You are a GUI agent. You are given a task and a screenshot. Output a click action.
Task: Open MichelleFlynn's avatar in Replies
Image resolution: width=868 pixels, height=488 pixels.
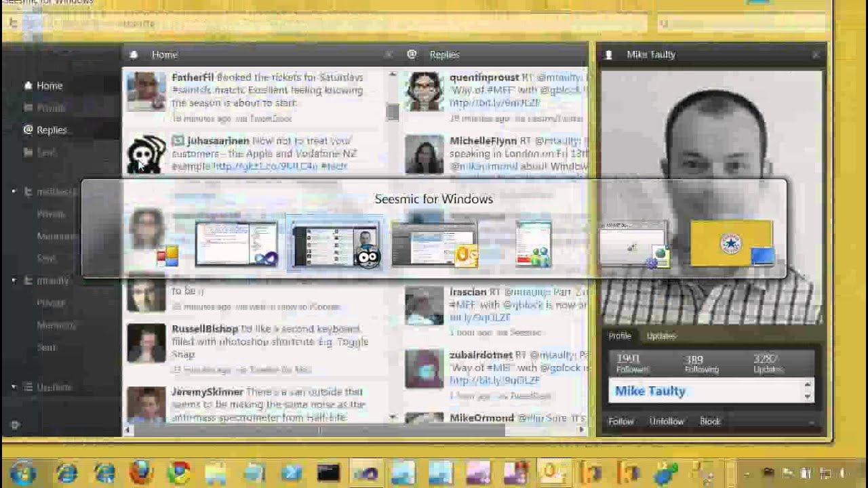(425, 154)
